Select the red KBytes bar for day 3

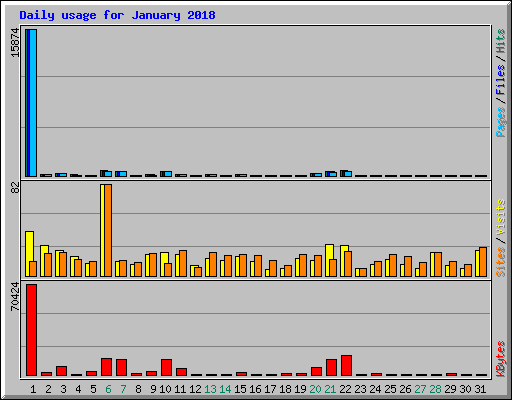point(62,371)
